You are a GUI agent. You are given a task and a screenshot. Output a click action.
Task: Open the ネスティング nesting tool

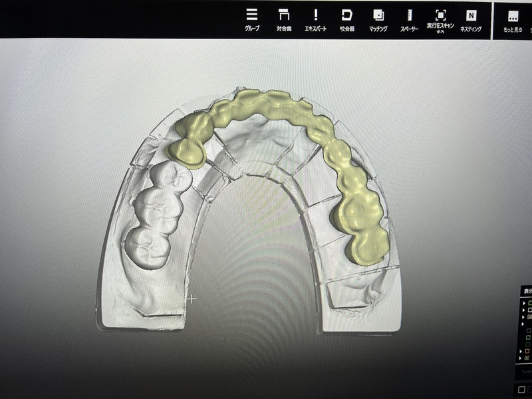471,19
